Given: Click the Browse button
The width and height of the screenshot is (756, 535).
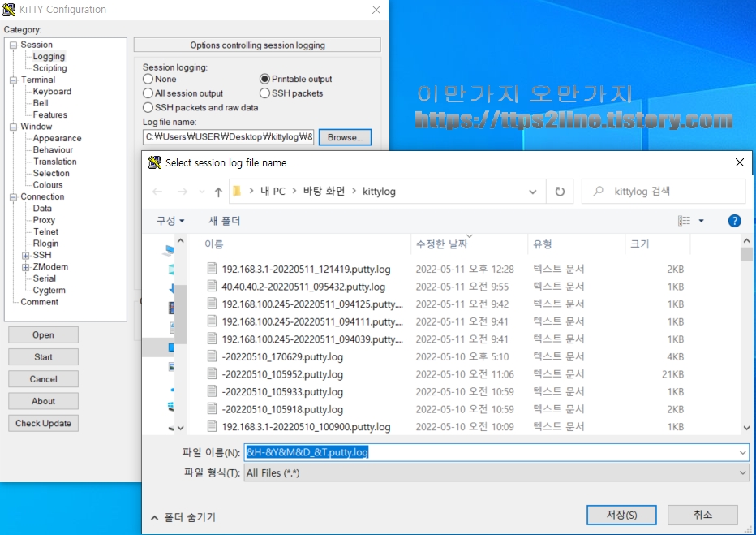Looking at the screenshot, I should coord(345,137).
